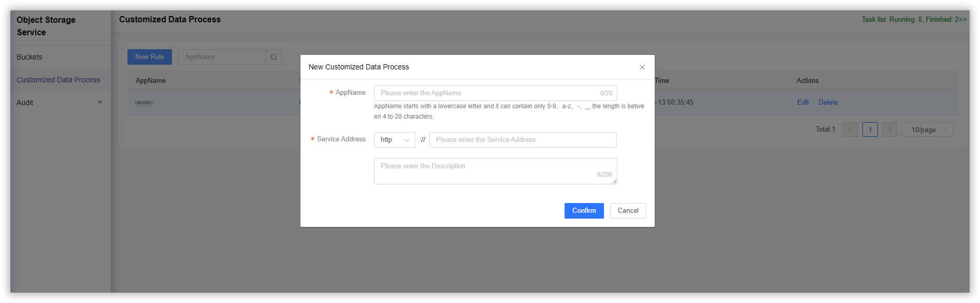The image size is (980, 303).
Task: Expand the Audit sidebar menu
Action: click(x=60, y=103)
